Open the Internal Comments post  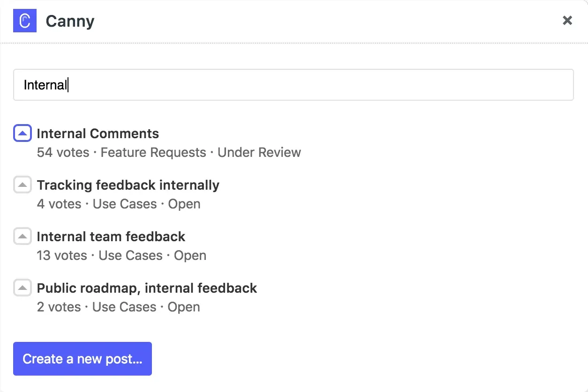[98, 133]
